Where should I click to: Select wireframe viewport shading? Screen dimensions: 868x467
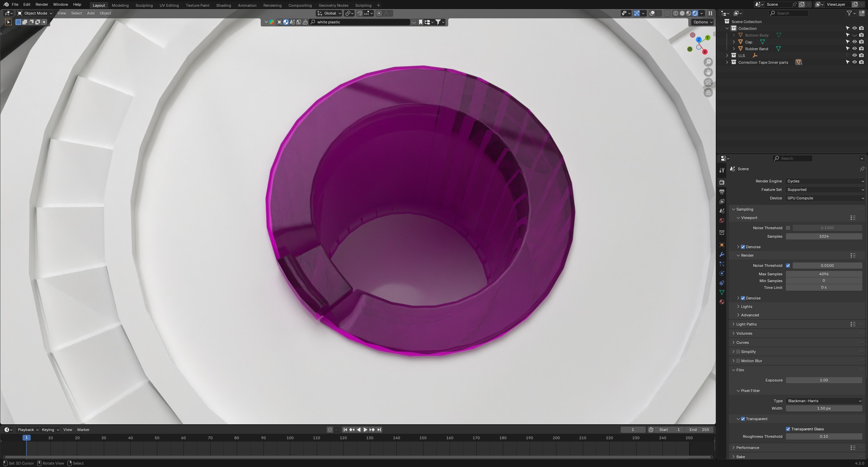(x=676, y=13)
